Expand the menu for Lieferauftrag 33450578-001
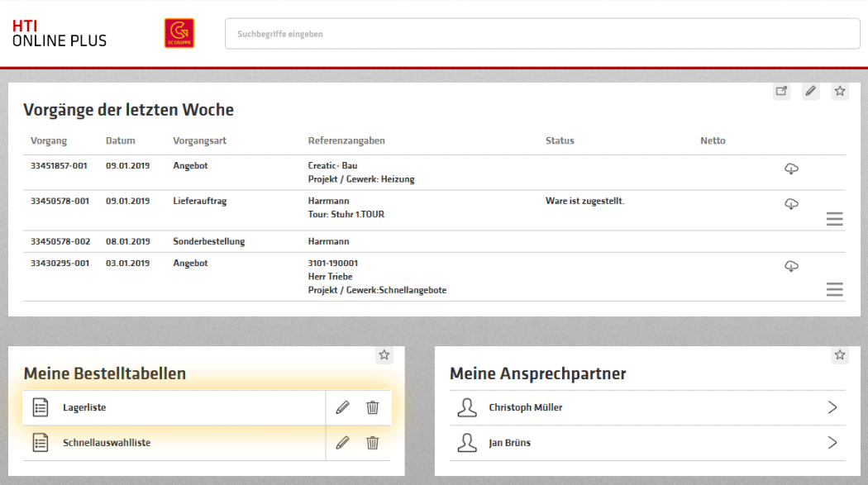This screenshot has width=868, height=485. point(835,219)
